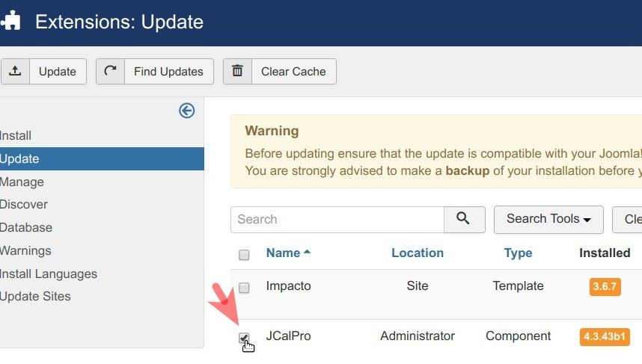Sort the list by Location column

418,253
